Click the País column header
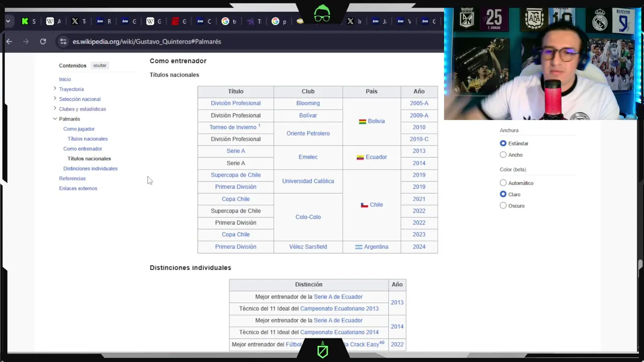 [371, 92]
